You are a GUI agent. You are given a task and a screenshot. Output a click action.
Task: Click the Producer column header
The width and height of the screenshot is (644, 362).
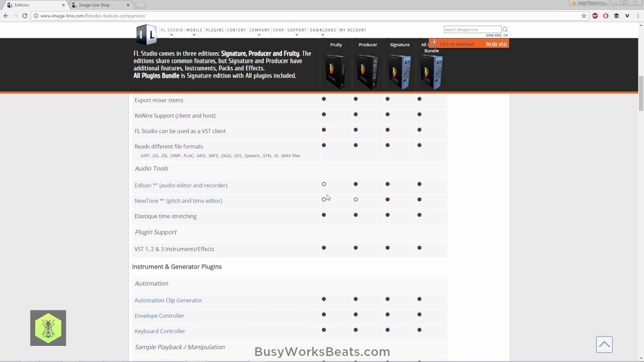tap(367, 45)
